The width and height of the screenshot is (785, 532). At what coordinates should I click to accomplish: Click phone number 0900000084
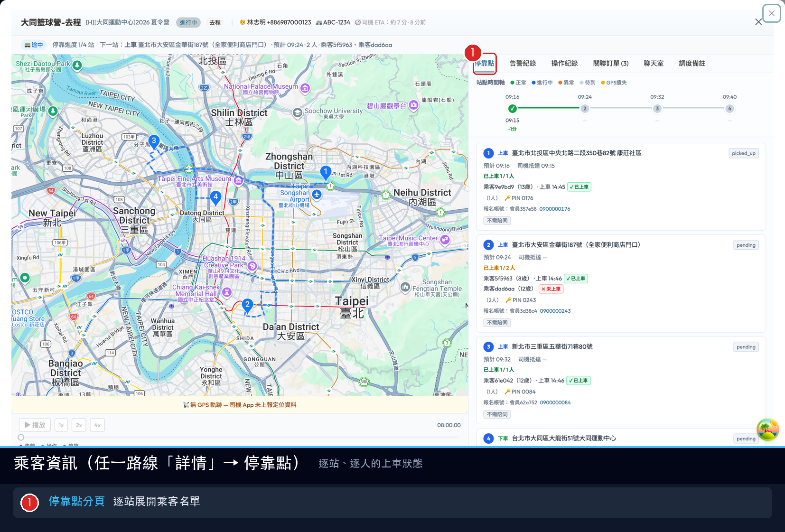point(555,402)
